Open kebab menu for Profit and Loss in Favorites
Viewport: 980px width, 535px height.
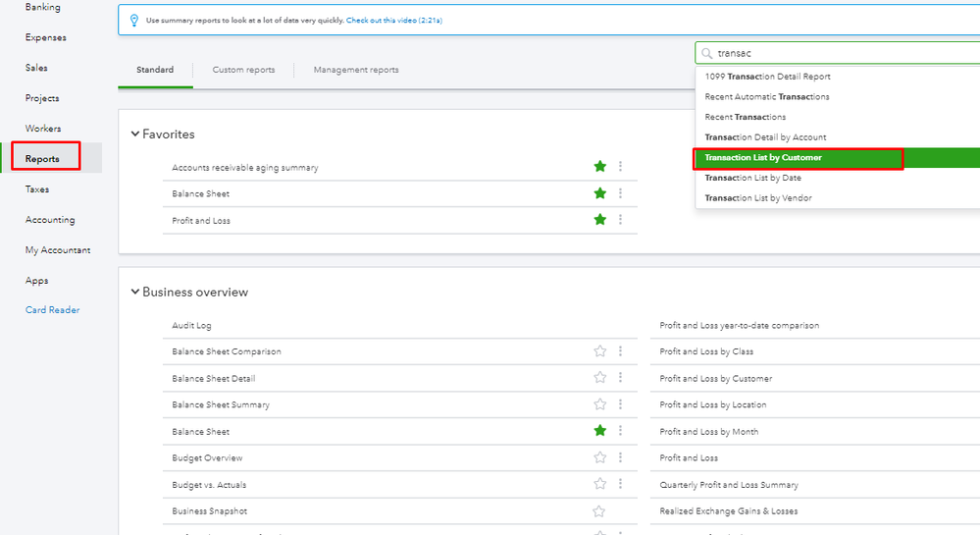(620, 220)
